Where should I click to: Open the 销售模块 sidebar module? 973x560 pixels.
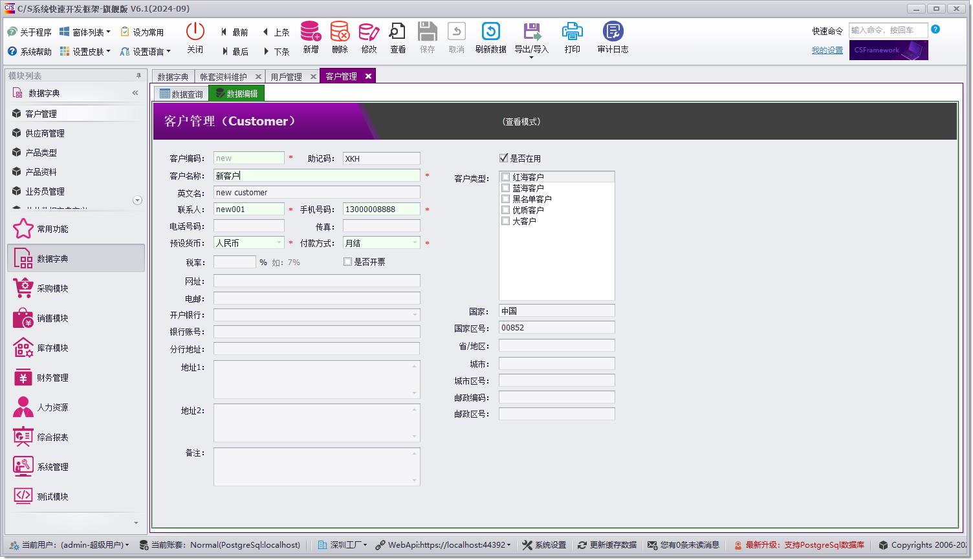52,318
